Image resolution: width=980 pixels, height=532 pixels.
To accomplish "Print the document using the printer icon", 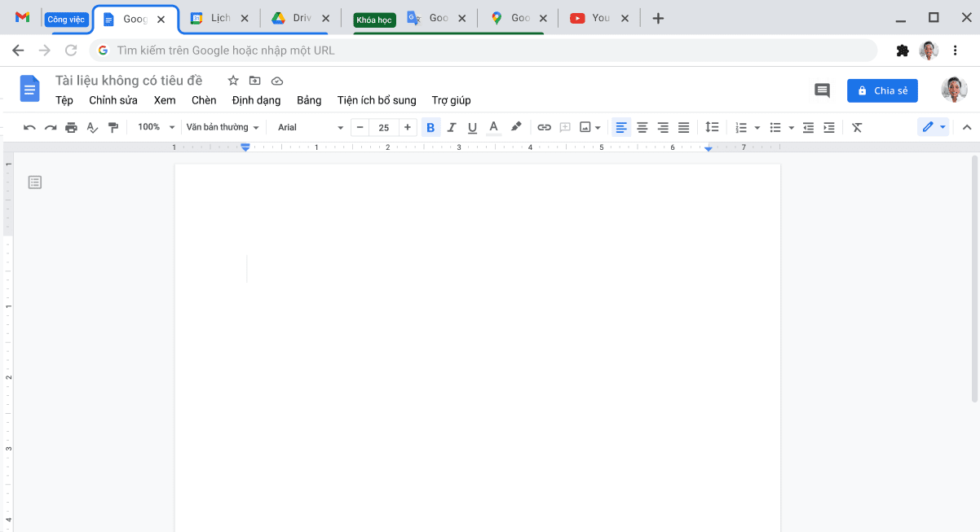I will click(71, 127).
